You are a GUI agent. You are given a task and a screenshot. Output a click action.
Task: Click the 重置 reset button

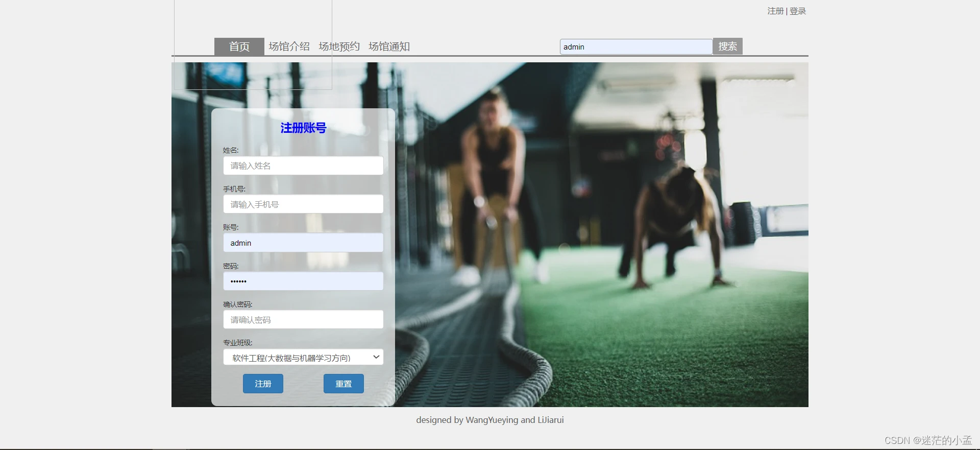(344, 384)
